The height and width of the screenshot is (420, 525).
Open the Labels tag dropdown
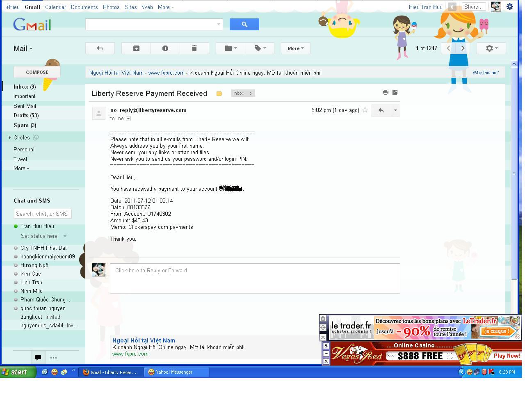pos(260,48)
